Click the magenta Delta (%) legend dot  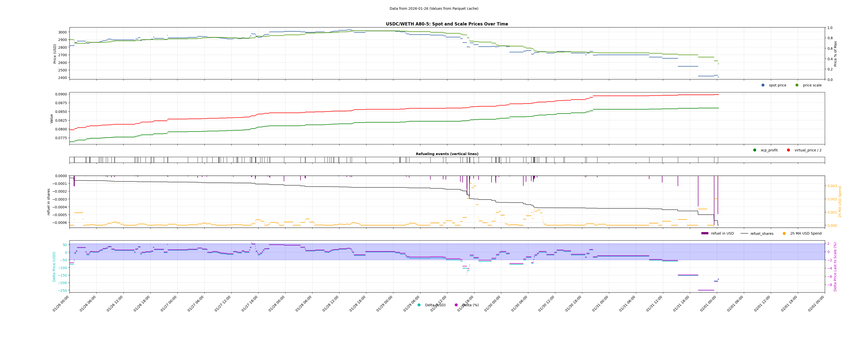coord(456,305)
